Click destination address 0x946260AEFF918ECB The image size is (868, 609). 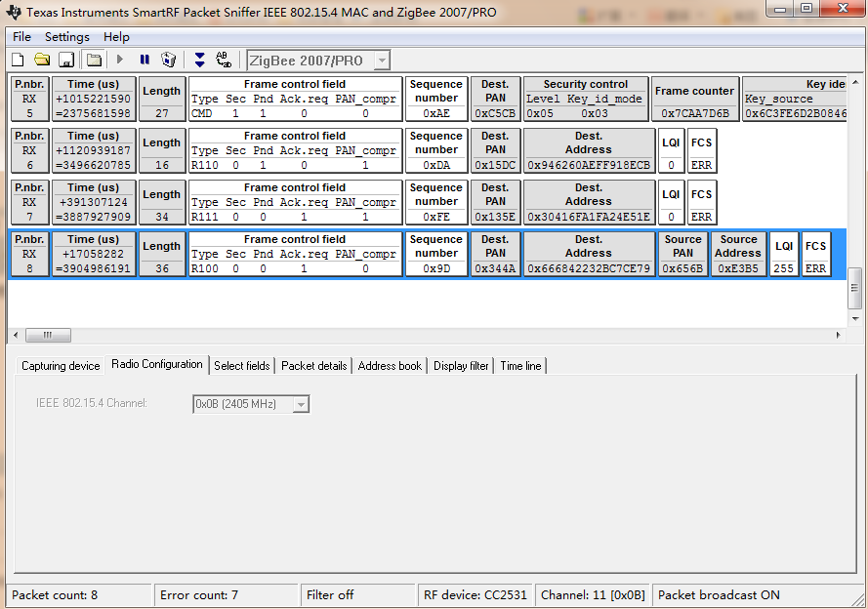[x=589, y=165]
